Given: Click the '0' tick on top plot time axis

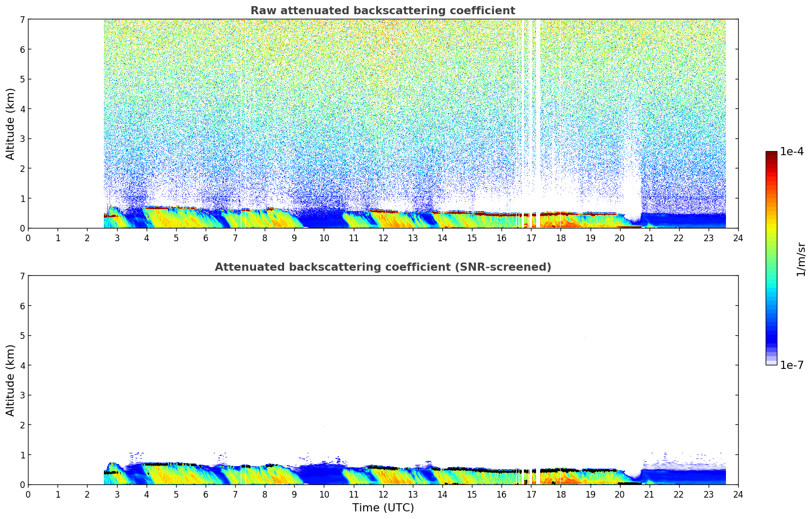Looking at the screenshot, I should click(x=28, y=238).
